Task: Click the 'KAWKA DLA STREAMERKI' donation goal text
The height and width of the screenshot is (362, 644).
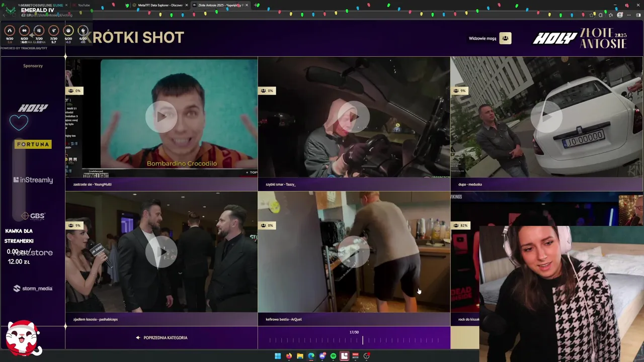Action: 19,236
